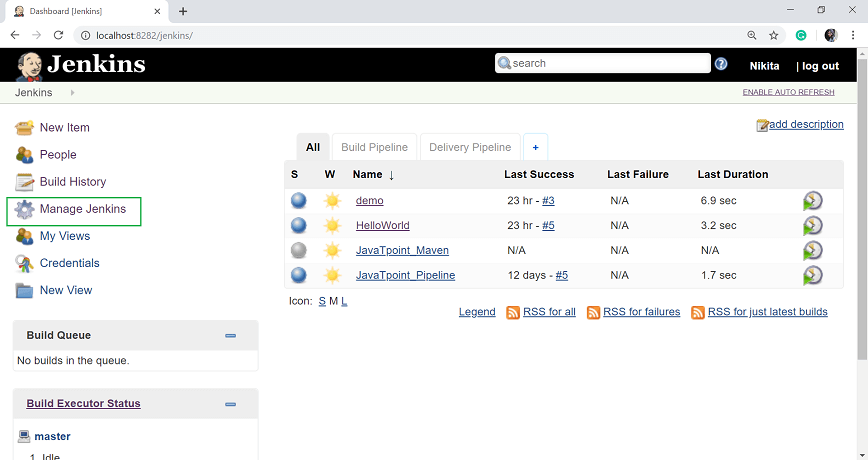This screenshot has height=460, width=868.
Task: Schedule a build for HelloWorld
Action: click(813, 226)
